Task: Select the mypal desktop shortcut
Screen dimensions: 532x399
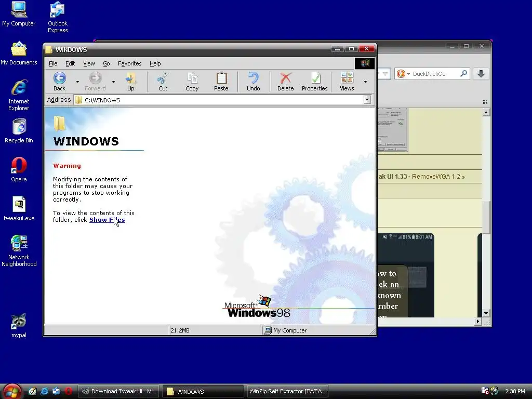Action: pos(19,326)
